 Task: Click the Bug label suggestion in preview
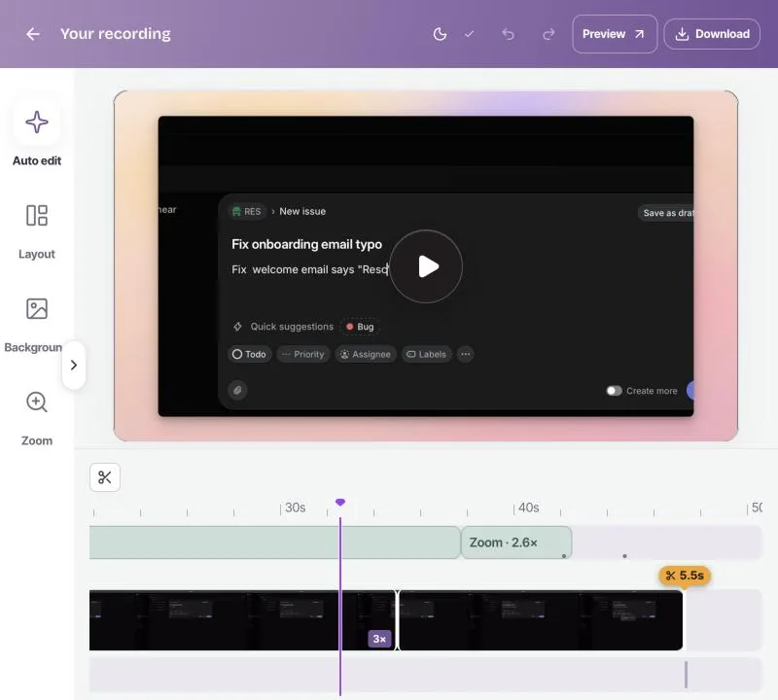(360, 327)
